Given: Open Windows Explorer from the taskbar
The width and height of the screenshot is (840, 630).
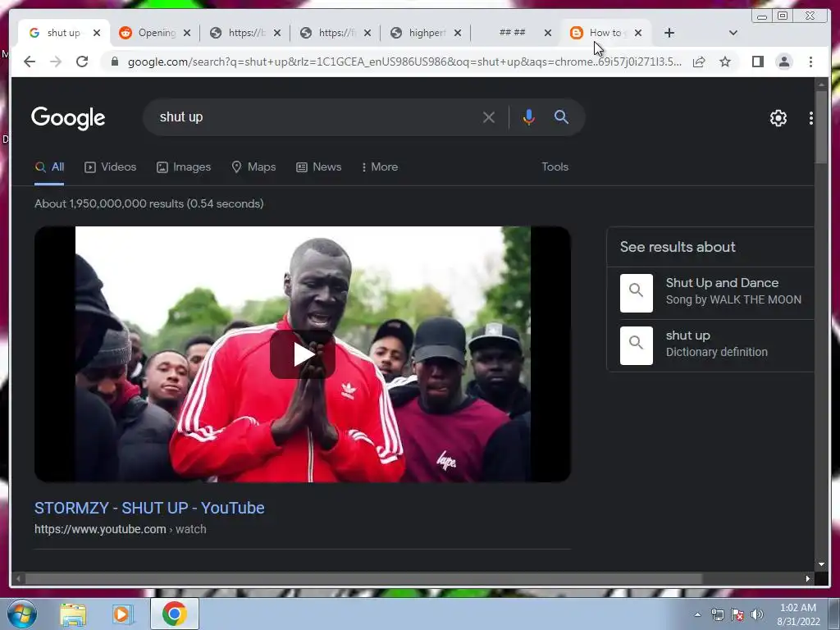Looking at the screenshot, I should 73,614.
